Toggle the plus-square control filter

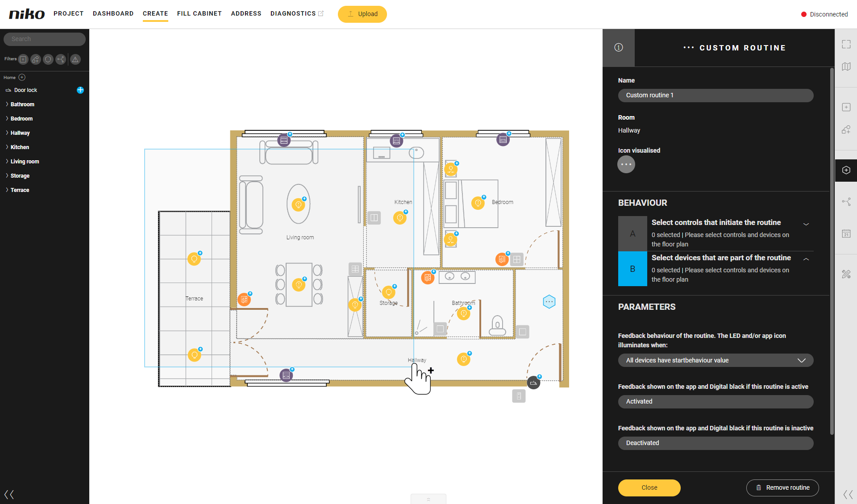click(23, 59)
